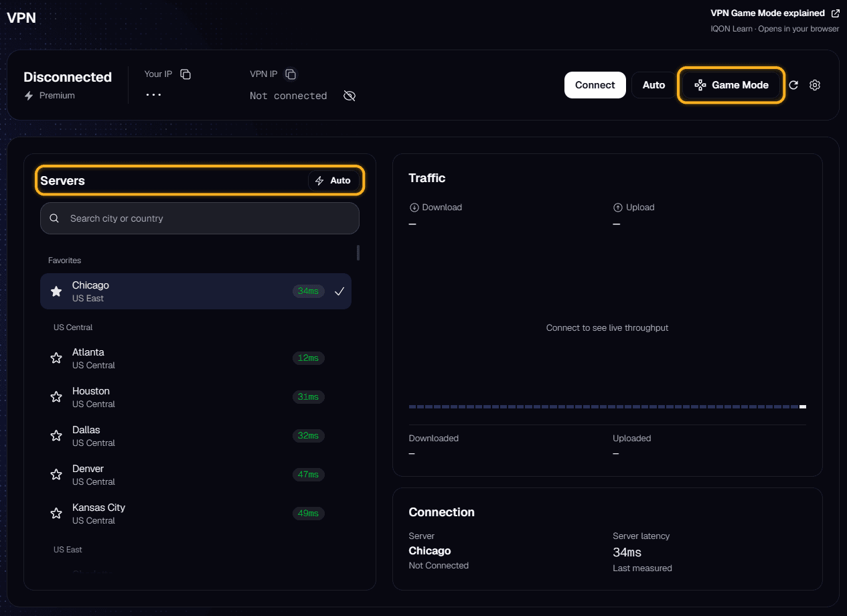Click the Premium lightning bolt icon

pos(29,96)
